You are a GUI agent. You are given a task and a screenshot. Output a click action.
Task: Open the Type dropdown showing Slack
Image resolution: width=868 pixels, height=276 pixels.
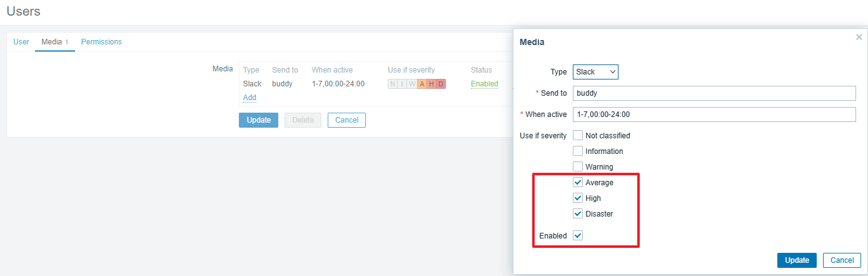click(x=595, y=72)
